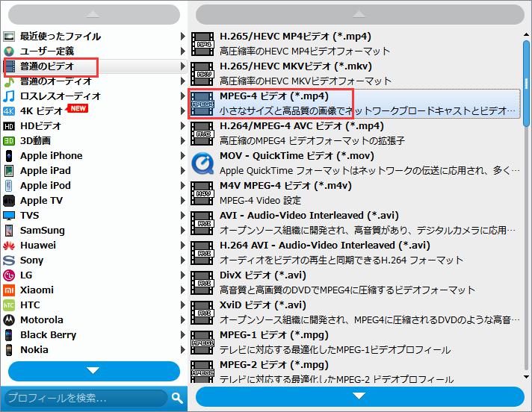
Task: Click the ロスレスオーディオ music note icon
Action: [9, 96]
